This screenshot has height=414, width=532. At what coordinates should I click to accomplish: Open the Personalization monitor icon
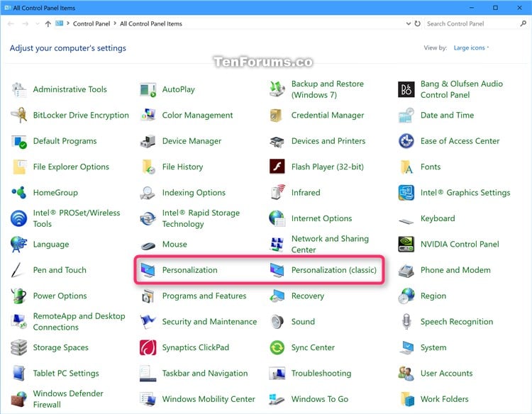(x=148, y=270)
